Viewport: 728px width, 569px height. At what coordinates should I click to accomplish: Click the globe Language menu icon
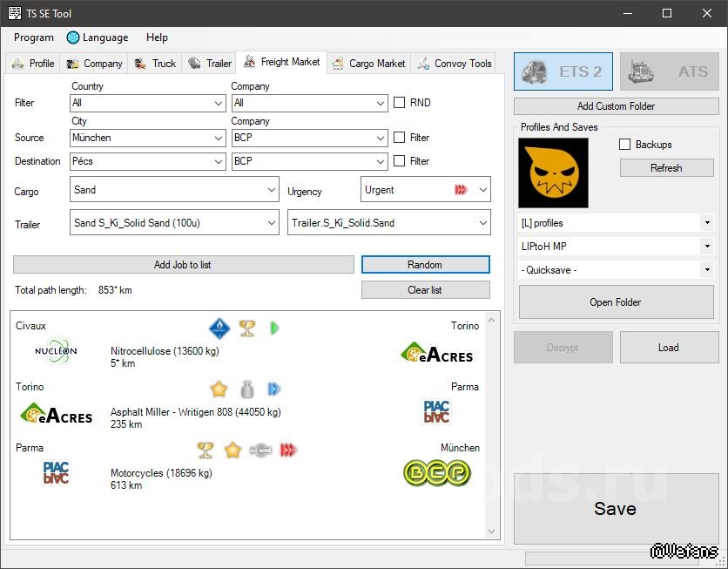tap(73, 37)
